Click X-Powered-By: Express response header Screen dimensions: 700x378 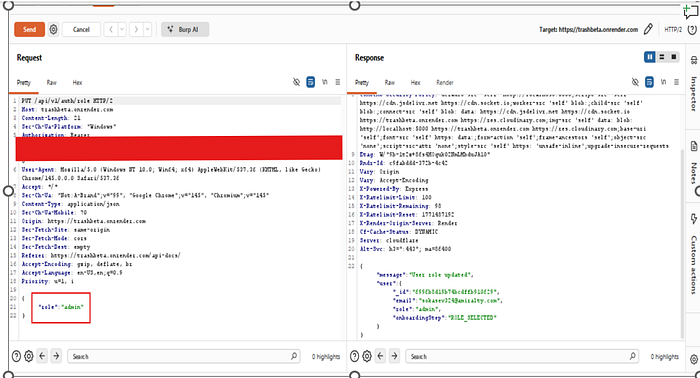click(394, 189)
